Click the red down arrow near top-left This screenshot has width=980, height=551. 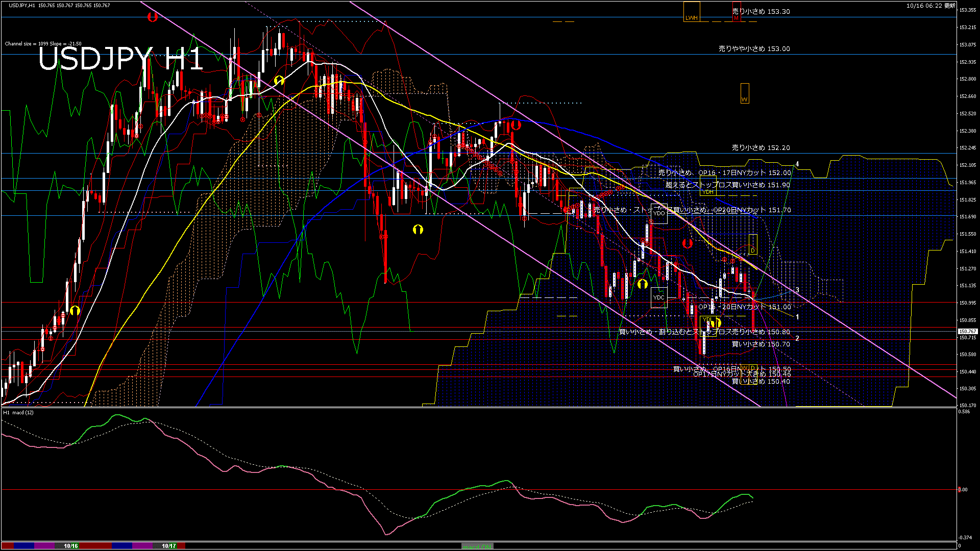(x=152, y=17)
